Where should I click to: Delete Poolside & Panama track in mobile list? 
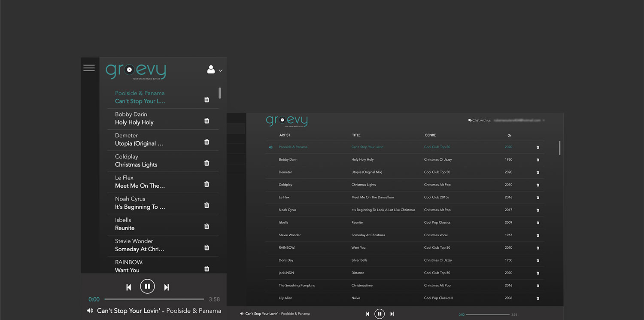tap(207, 100)
